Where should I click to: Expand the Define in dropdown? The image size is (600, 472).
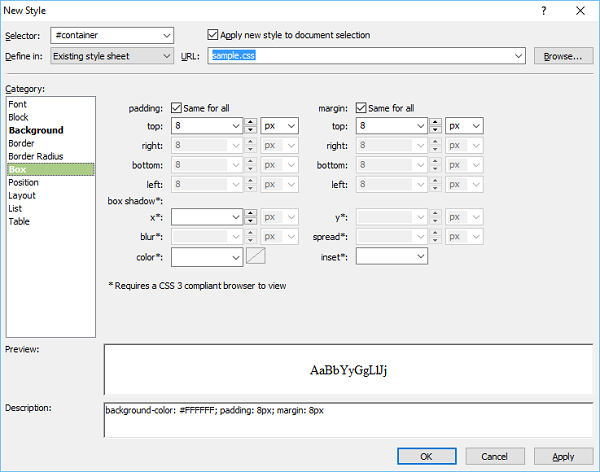pyautogui.click(x=166, y=56)
